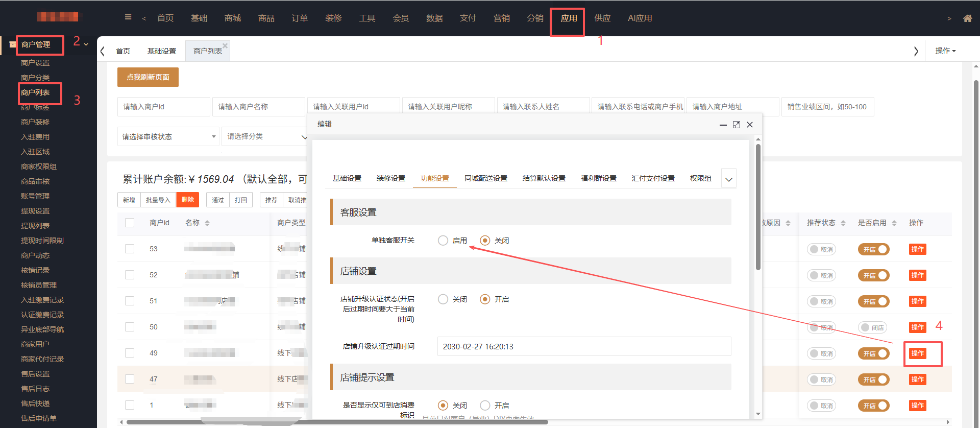Click the home icon at top right
Screen dimensions: 980x428
967,18
